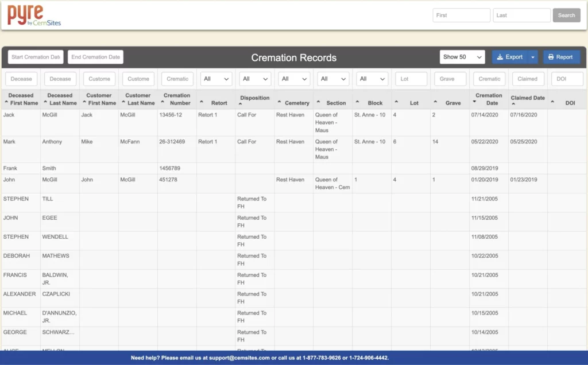Screen dimensions: 588x365
Task: Open the Block filter All dropdown
Action: coord(372,79)
